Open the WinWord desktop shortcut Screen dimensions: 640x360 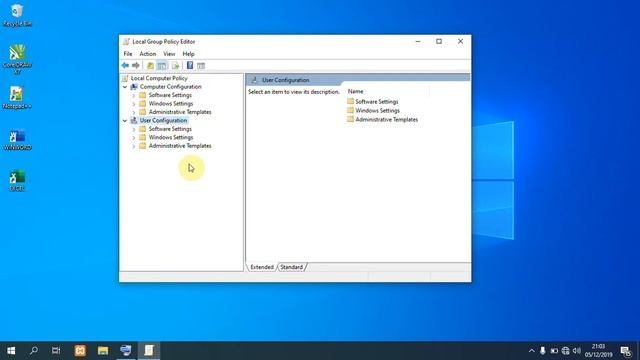pos(17,140)
